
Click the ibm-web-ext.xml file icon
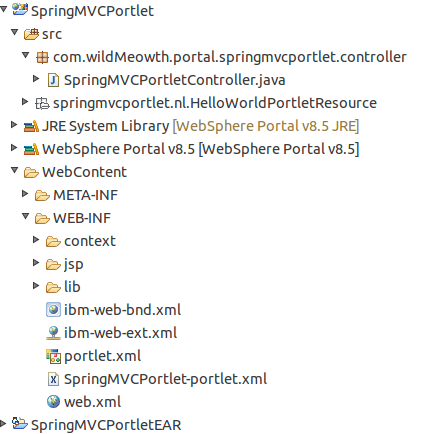53,333
